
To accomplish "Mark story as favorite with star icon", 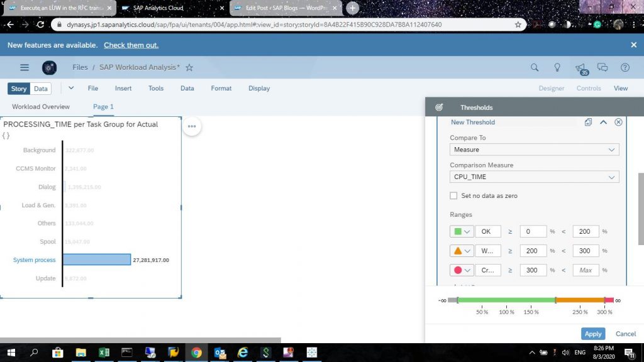I will pyautogui.click(x=189, y=68).
